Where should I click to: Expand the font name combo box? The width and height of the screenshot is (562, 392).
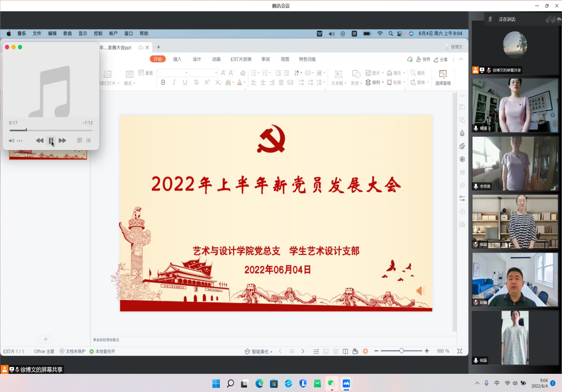click(186, 73)
